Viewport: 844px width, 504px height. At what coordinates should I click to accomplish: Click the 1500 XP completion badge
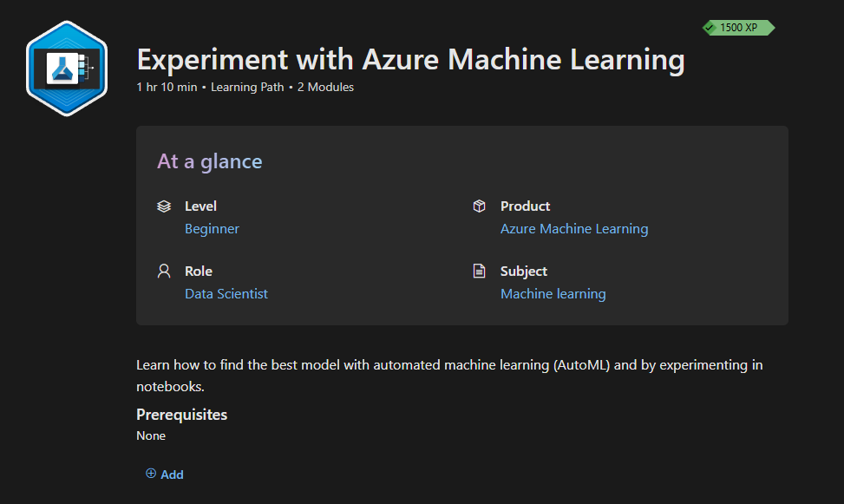point(738,28)
